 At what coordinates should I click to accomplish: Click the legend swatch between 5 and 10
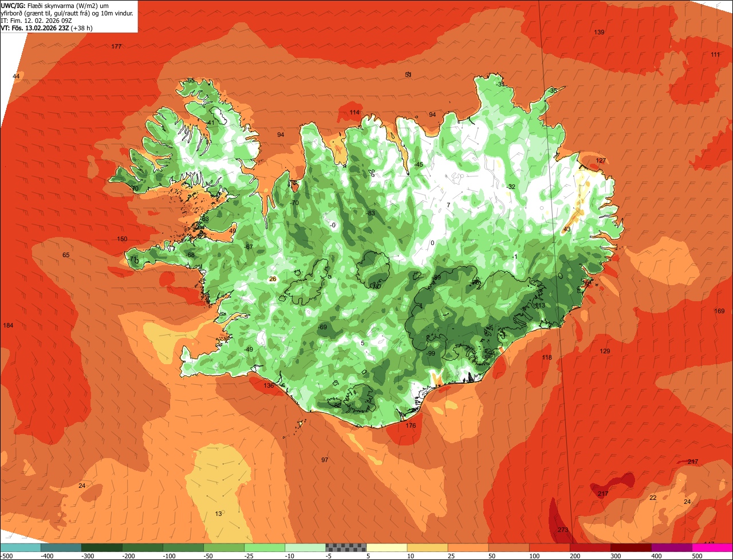[x=387, y=547]
